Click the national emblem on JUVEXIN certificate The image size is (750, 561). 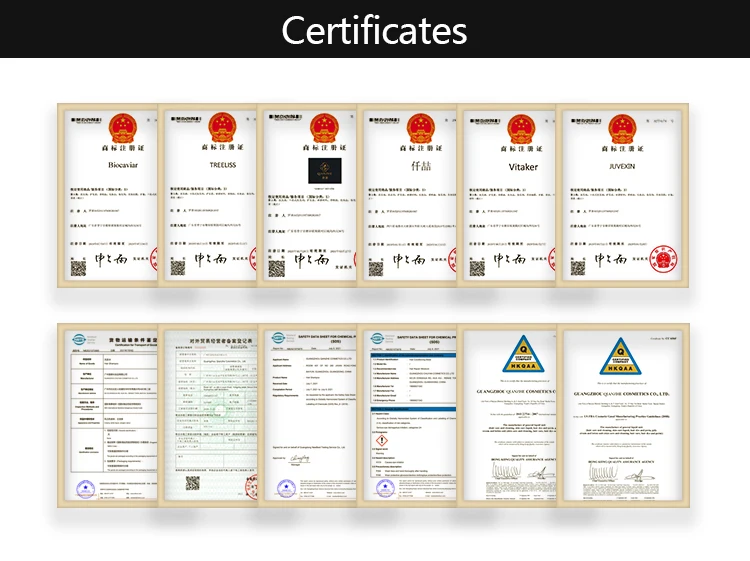click(x=622, y=129)
